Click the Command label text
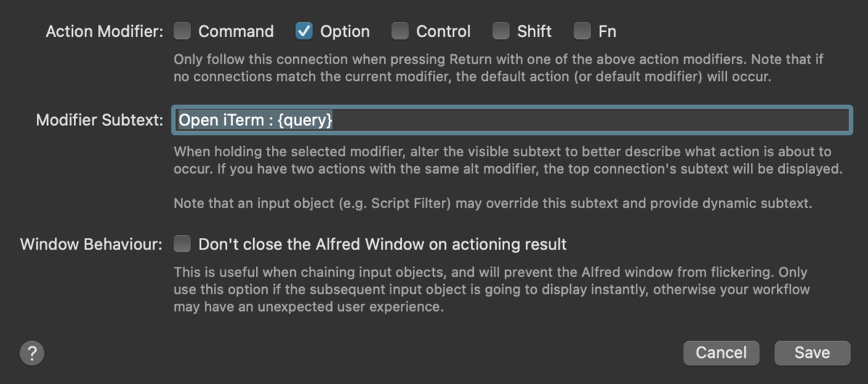868x384 pixels. 236,31
